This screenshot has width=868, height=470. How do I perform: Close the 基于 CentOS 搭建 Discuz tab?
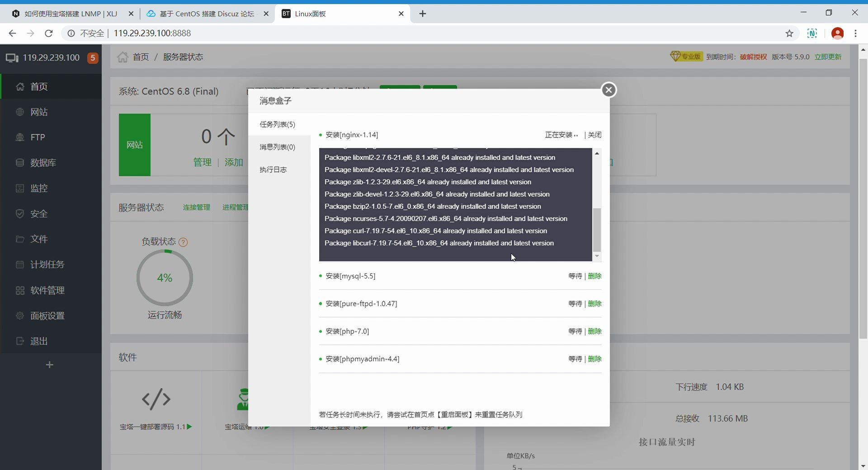266,14
